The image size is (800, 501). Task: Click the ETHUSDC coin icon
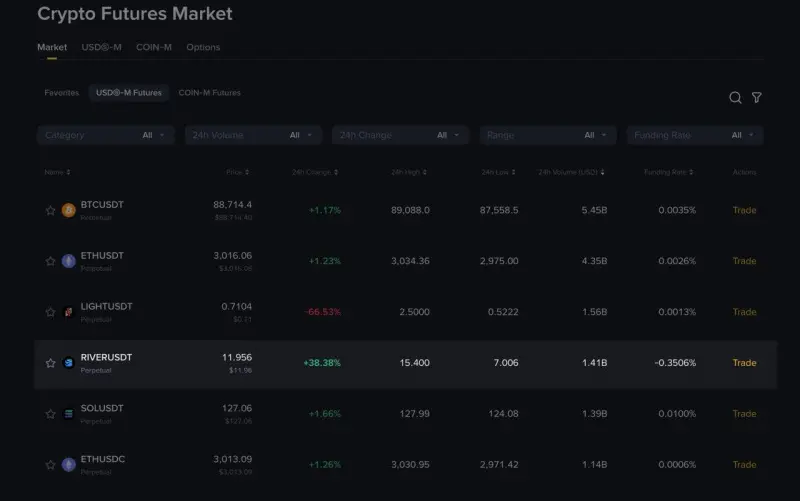[68, 465]
